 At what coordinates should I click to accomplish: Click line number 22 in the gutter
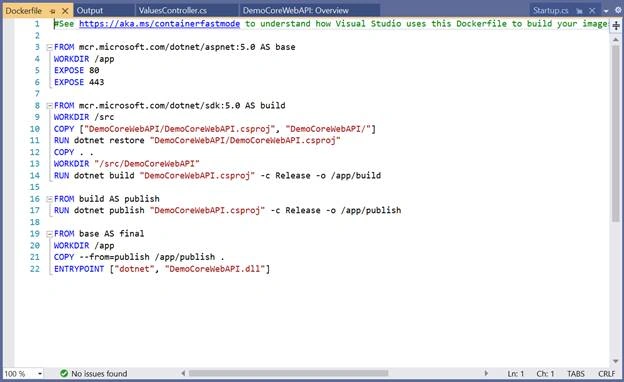[35, 269]
